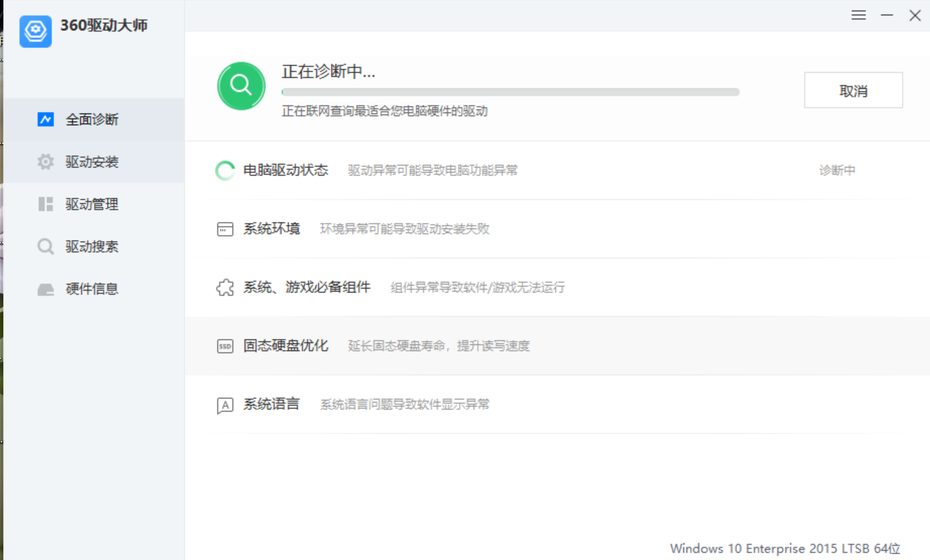This screenshot has height=560, width=930.
Task: Click the 正在诊断中... heading
Action: [328, 71]
